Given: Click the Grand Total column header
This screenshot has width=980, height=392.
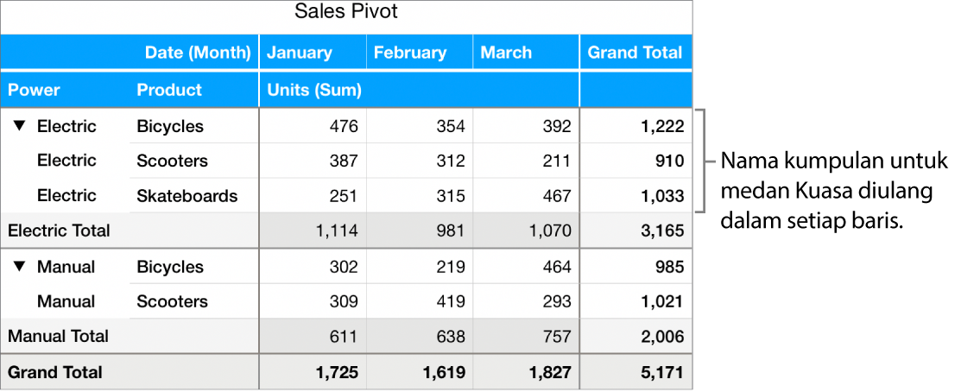Looking at the screenshot, I should pos(635,53).
